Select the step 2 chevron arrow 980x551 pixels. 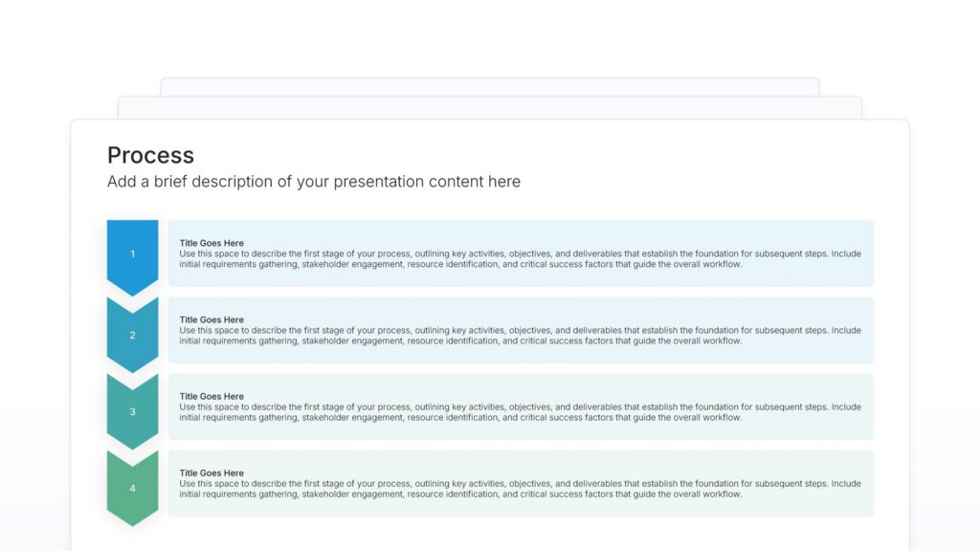point(132,335)
